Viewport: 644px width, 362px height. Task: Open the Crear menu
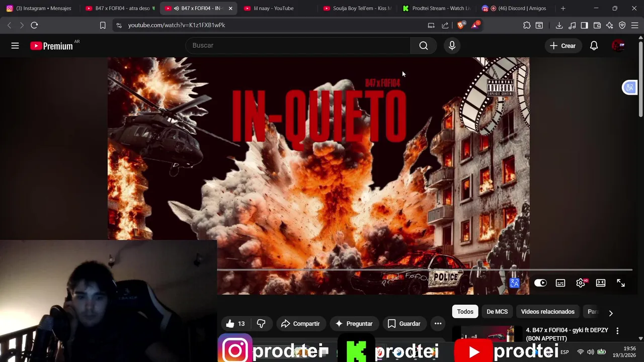[x=562, y=46]
